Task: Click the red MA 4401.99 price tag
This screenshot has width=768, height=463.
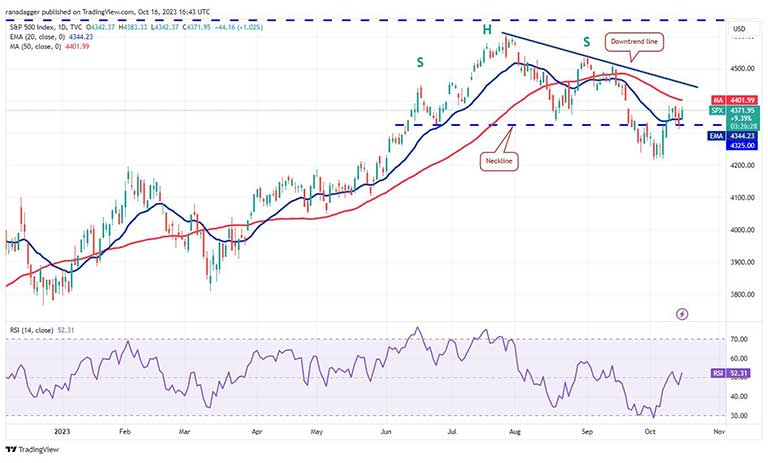Action: [x=735, y=100]
